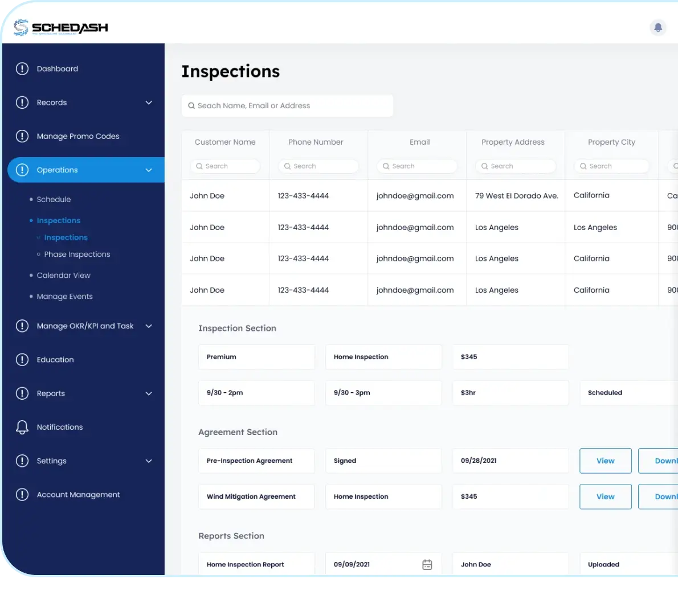The height and width of the screenshot is (616, 678).
Task: Click magnifier icon in Email filter
Action: click(x=386, y=166)
